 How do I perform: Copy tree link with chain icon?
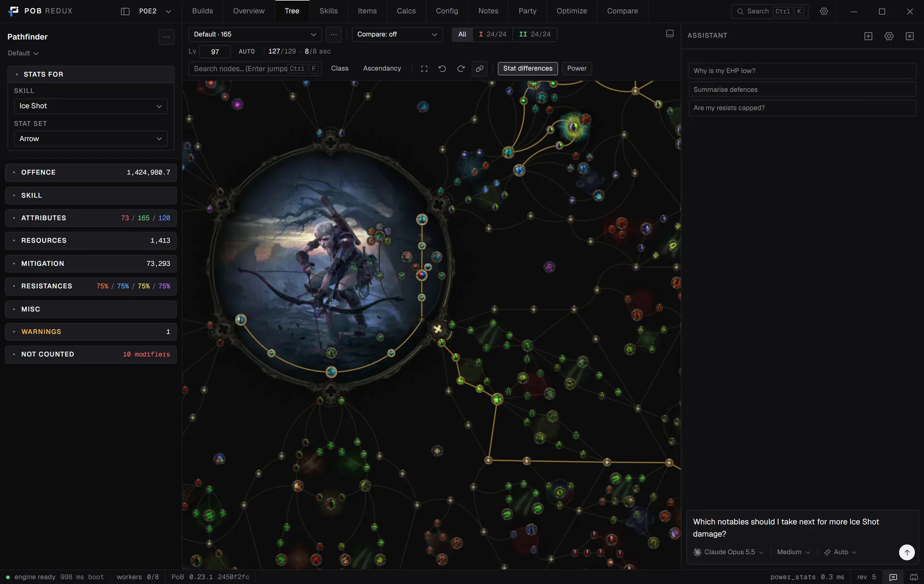coord(480,68)
